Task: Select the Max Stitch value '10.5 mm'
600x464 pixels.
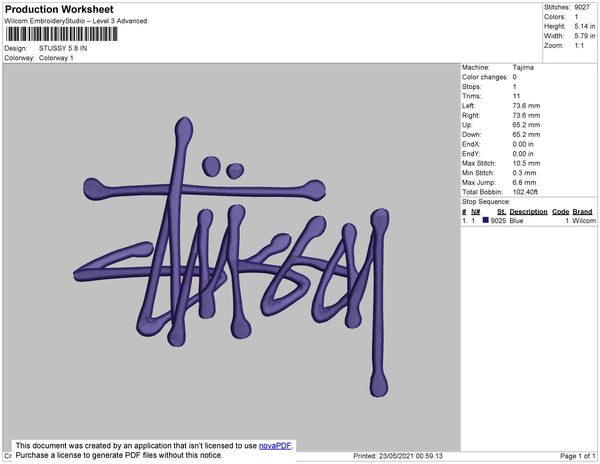Action: [527, 163]
